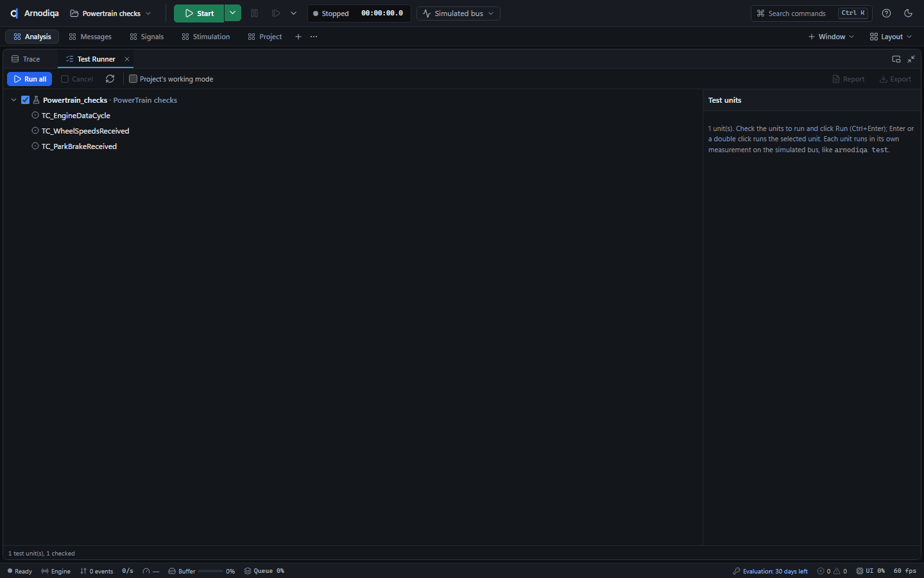Open the Start button dropdown arrow
This screenshot has width=924, height=578.
coord(233,13)
